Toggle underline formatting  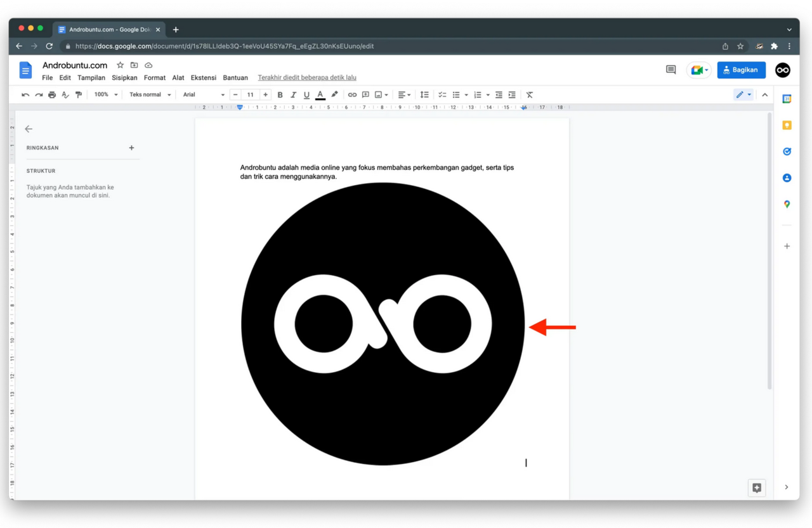306,95
